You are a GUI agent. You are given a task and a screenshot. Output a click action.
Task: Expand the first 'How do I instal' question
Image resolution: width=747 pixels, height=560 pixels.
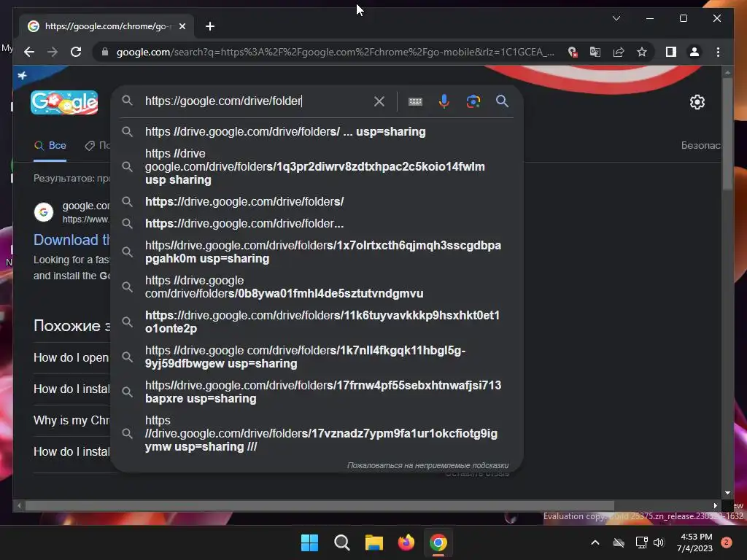(71, 389)
